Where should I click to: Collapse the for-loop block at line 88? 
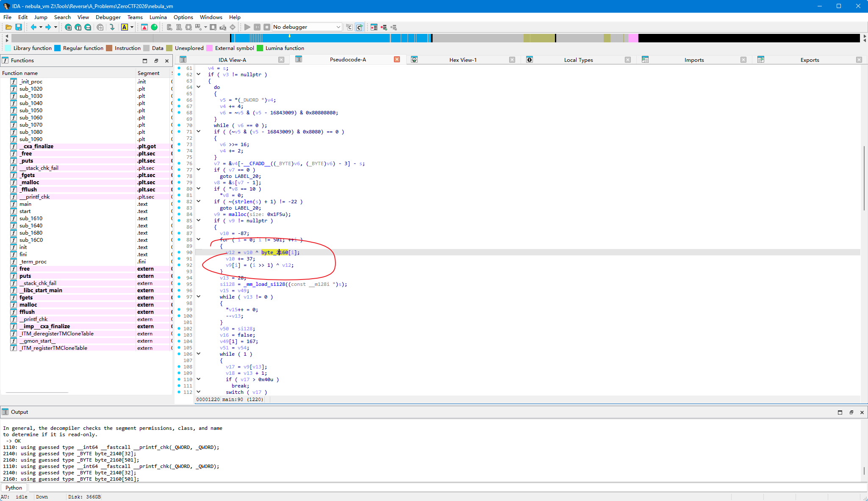[198, 239]
